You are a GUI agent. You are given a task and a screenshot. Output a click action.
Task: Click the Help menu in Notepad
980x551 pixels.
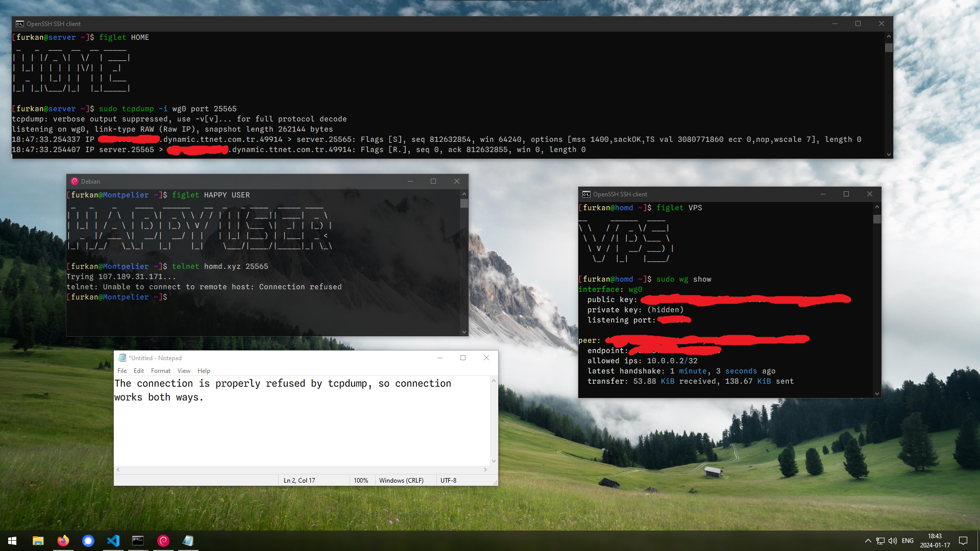204,371
